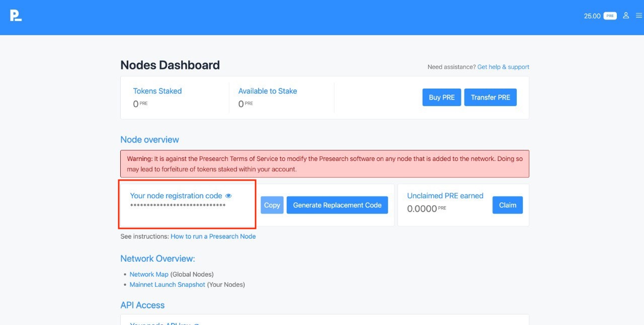Viewport: 644px width, 325px height.
Task: Click the Unclaimed PRE earned label
Action: point(445,196)
